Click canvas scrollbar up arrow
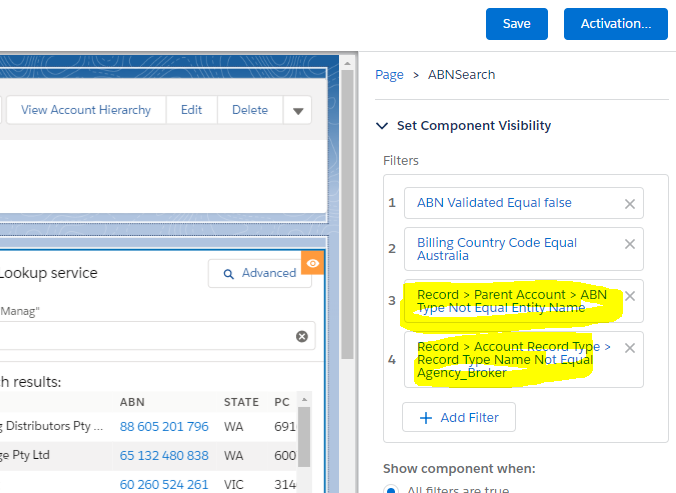676x493 pixels. [347, 63]
